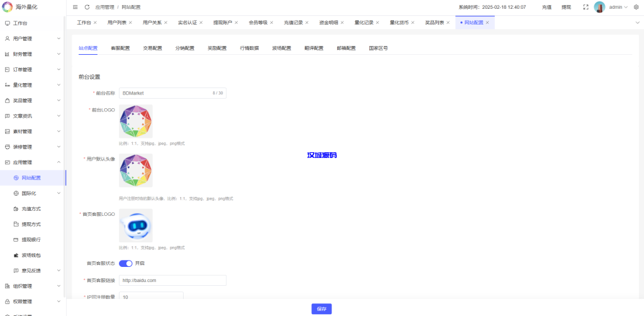644x316 pixels.
Task: Switch to the 分销配置 settings tab
Action: tap(185, 48)
